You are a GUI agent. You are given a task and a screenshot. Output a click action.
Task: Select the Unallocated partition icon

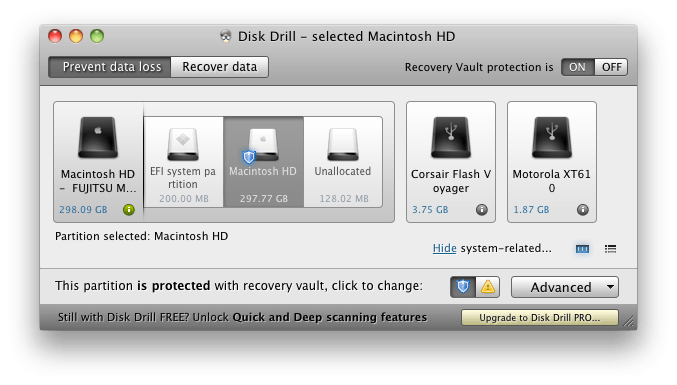point(343,144)
